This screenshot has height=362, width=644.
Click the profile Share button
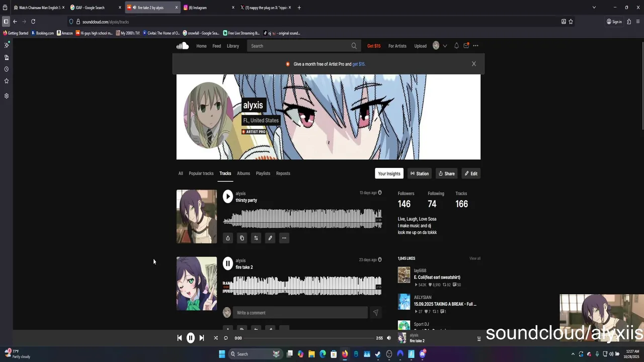pyautogui.click(x=446, y=173)
